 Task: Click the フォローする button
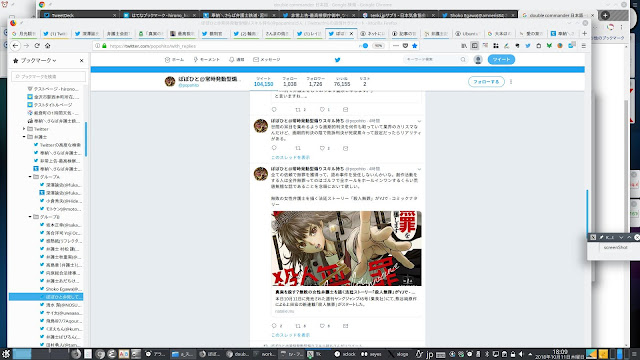(486, 82)
